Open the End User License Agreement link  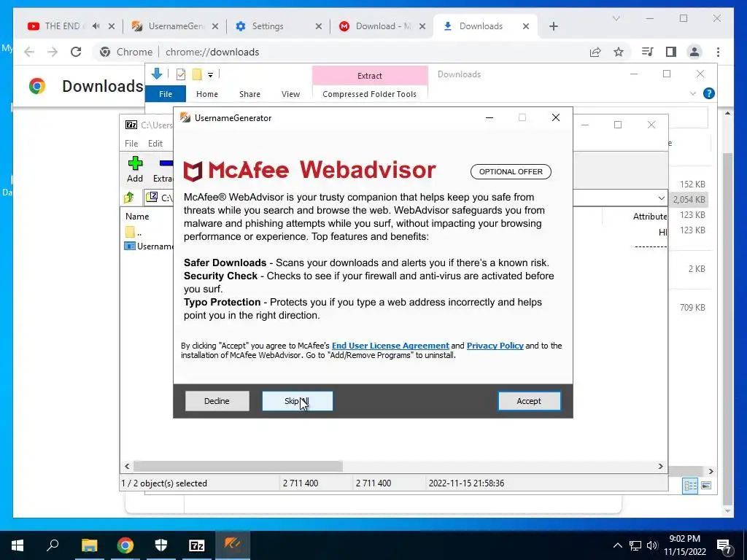(390, 346)
